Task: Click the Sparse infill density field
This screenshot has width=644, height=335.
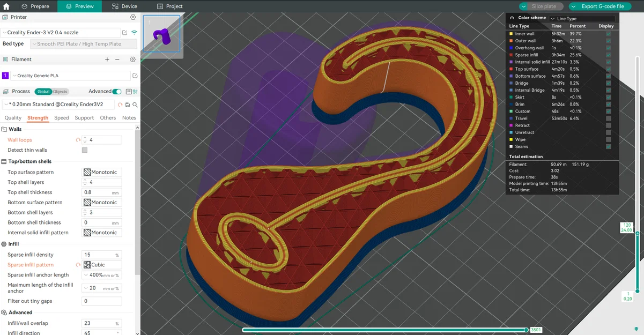Action: point(102,255)
